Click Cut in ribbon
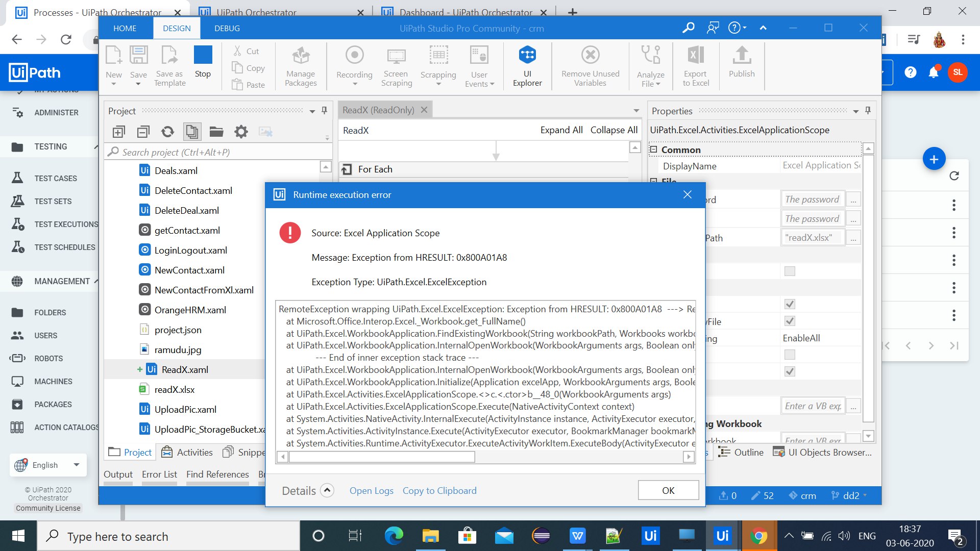 [x=247, y=51]
